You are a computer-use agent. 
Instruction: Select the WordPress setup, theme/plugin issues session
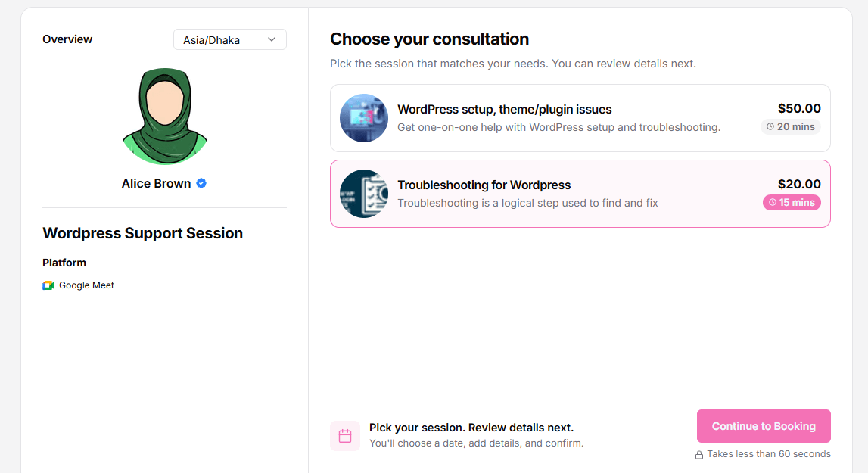coord(580,118)
